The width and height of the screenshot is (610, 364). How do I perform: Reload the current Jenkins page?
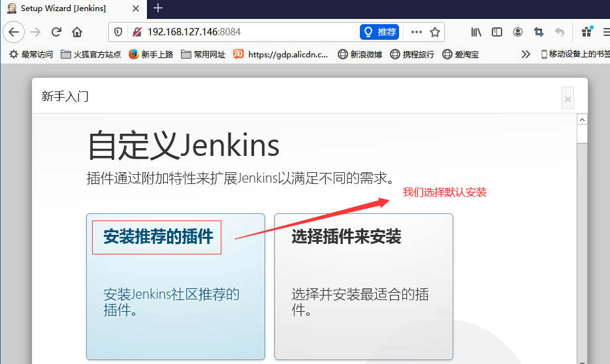(x=57, y=32)
